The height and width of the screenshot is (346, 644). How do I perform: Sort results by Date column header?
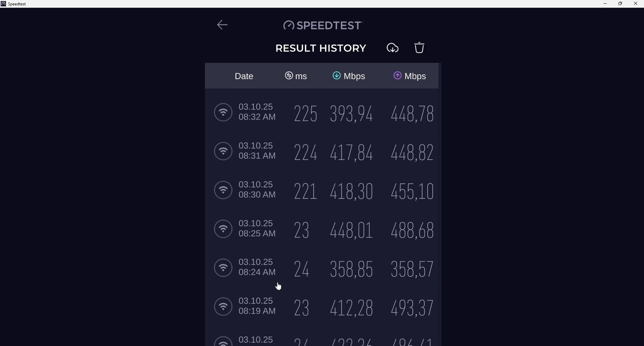tap(244, 76)
